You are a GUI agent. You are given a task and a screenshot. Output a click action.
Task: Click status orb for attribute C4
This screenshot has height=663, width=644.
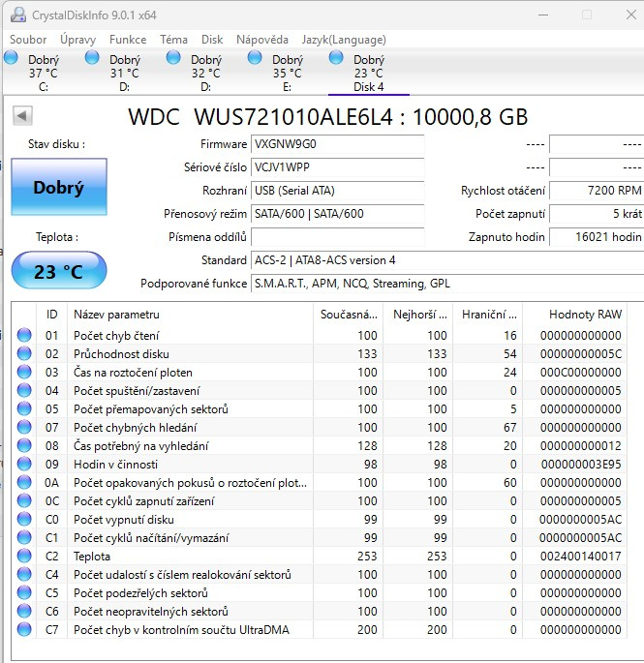coord(24,574)
